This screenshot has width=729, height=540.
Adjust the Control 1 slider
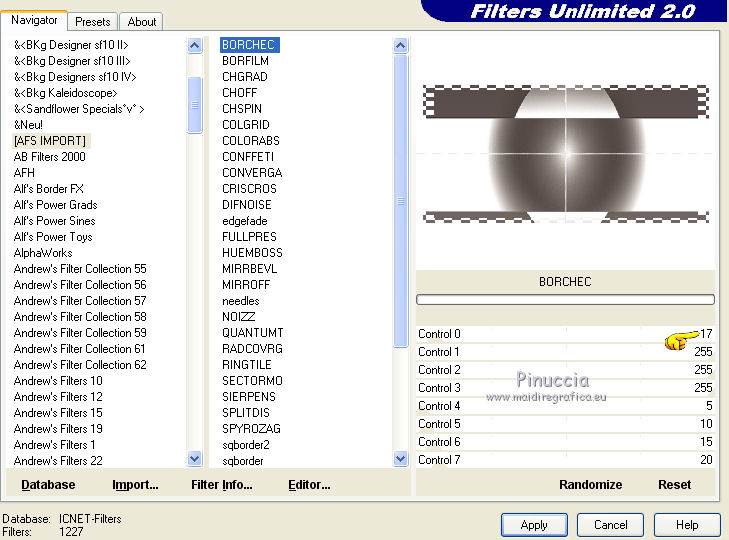(565, 352)
